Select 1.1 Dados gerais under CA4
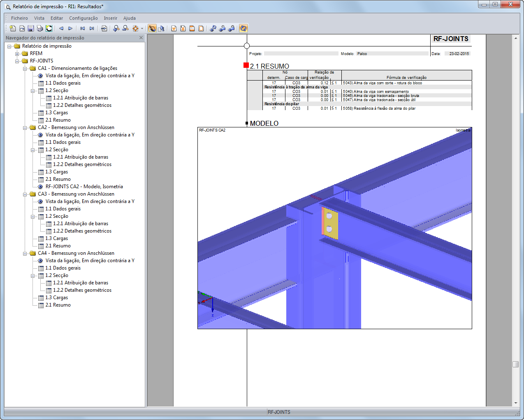Image resolution: width=524 pixels, height=420 pixels. coord(63,268)
